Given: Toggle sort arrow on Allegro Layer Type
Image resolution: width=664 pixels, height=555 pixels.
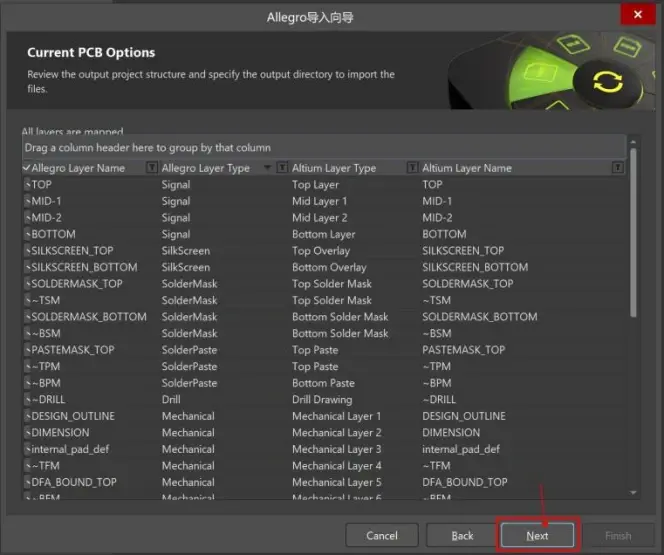Looking at the screenshot, I should (x=267, y=168).
